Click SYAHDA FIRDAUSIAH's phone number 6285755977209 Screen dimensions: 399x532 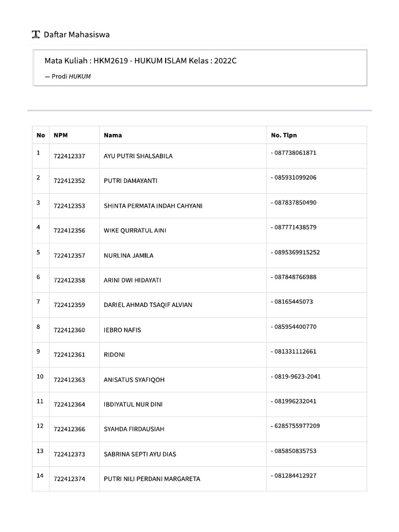(x=297, y=426)
